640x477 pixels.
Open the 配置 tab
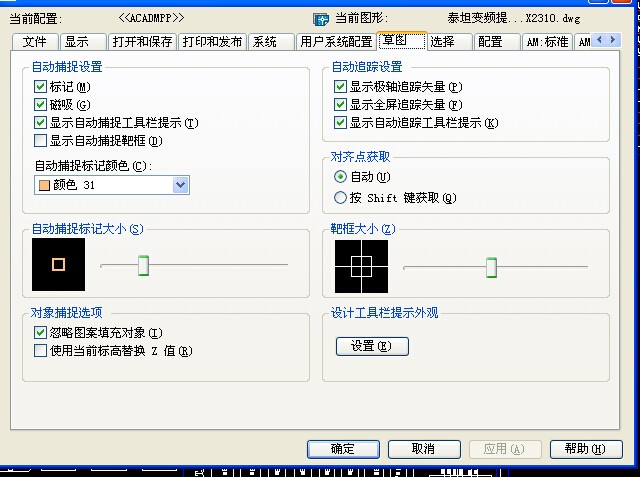pos(497,42)
